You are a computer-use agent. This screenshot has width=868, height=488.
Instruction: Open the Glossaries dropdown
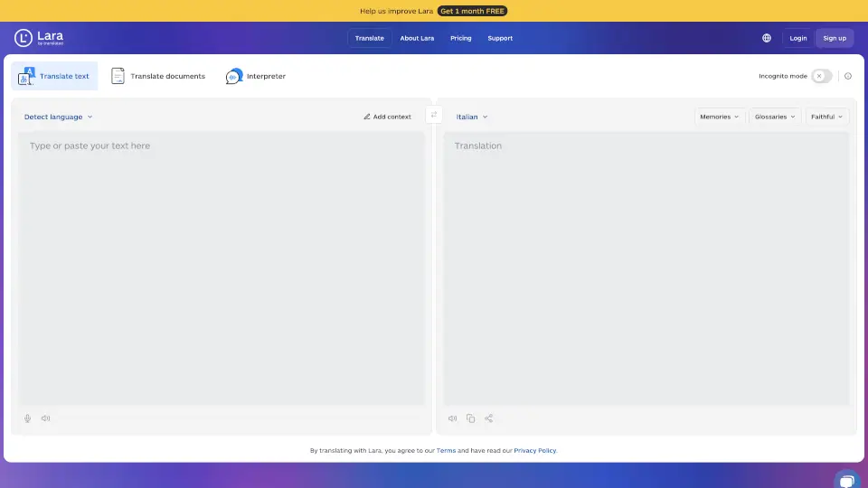click(775, 117)
